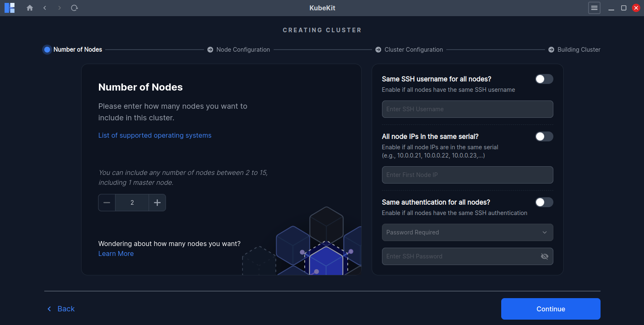Image resolution: width=644 pixels, height=325 pixels.
Task: Click the plus icon to increase node count
Action: pyautogui.click(x=157, y=203)
